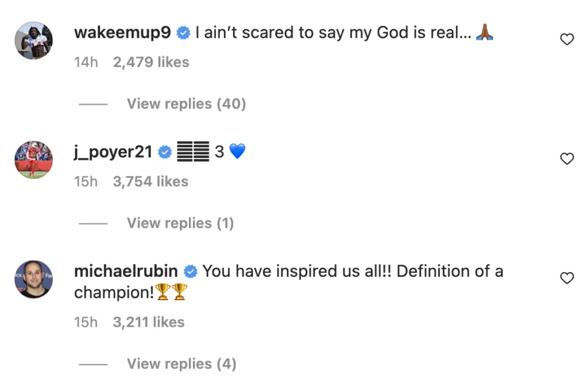Click verified badge next to j_poyer21
Image resolution: width=588 pixels, height=387 pixels.
(165, 152)
